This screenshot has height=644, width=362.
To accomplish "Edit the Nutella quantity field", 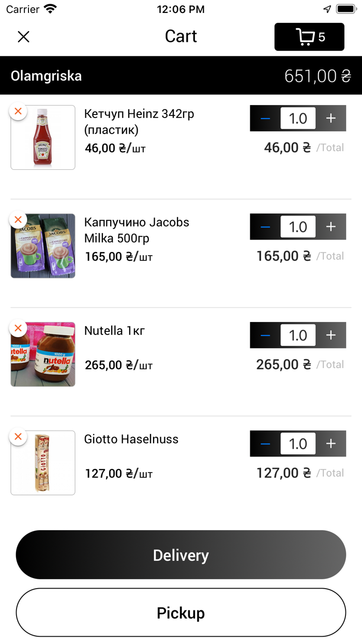I will 298,335.
